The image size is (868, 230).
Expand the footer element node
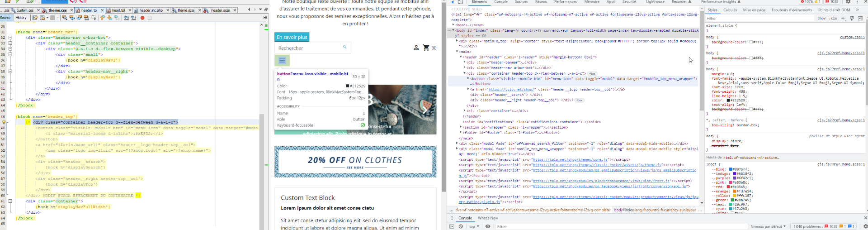pyautogui.click(x=461, y=133)
